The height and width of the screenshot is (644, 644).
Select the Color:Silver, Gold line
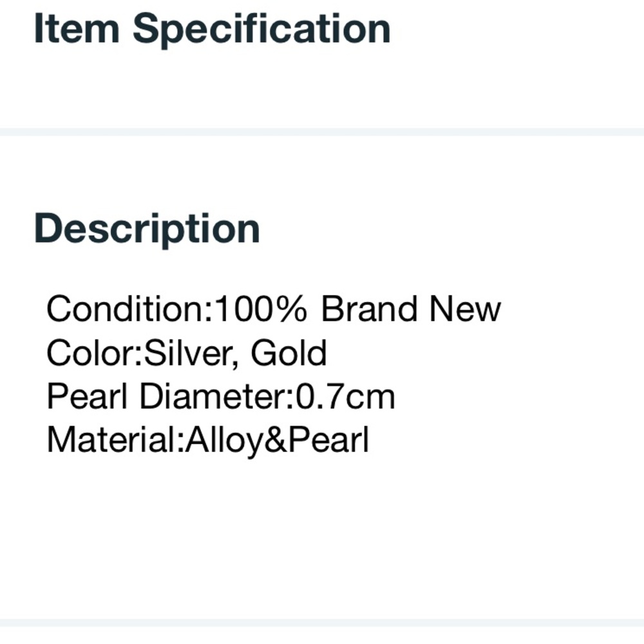coord(187,353)
